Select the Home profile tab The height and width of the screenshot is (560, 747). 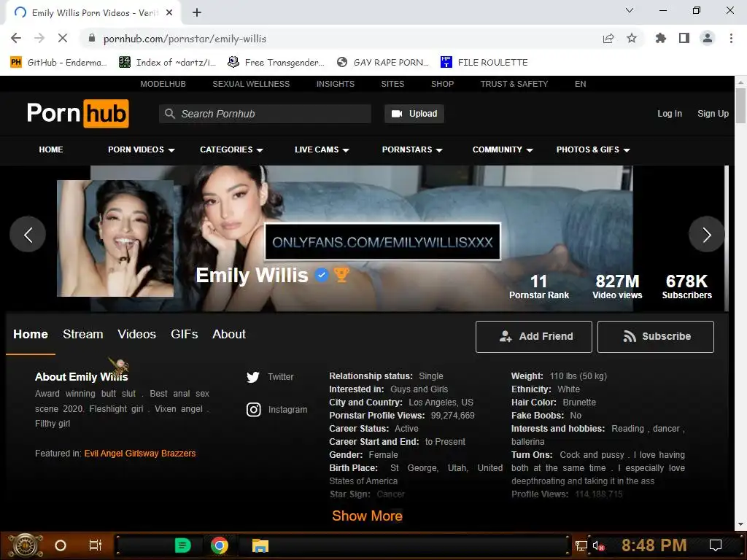pos(31,334)
